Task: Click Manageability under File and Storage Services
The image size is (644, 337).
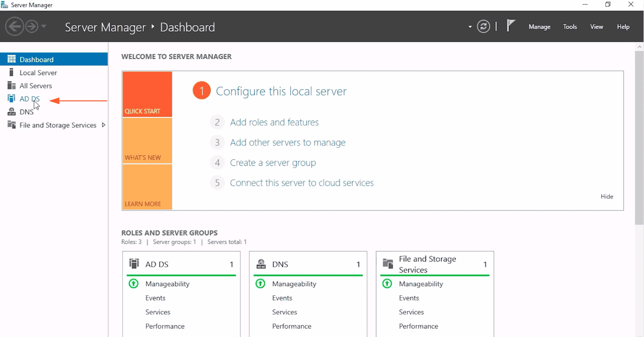Action: tap(421, 284)
